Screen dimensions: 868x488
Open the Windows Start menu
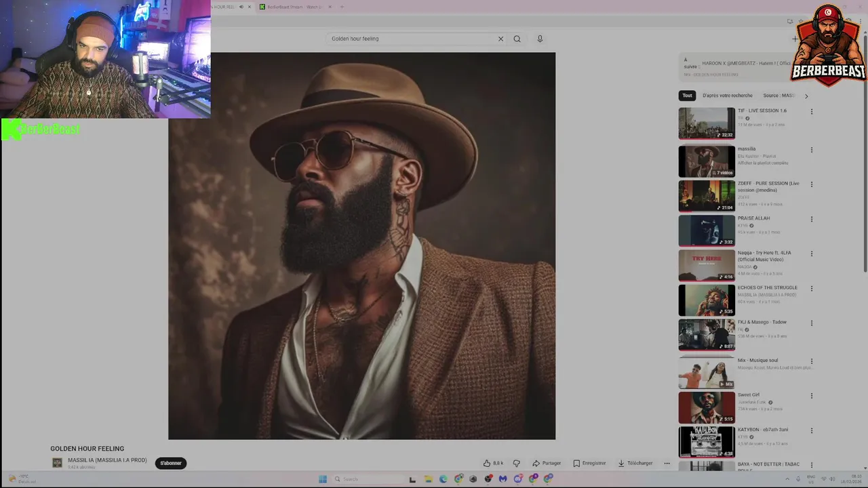click(x=323, y=479)
